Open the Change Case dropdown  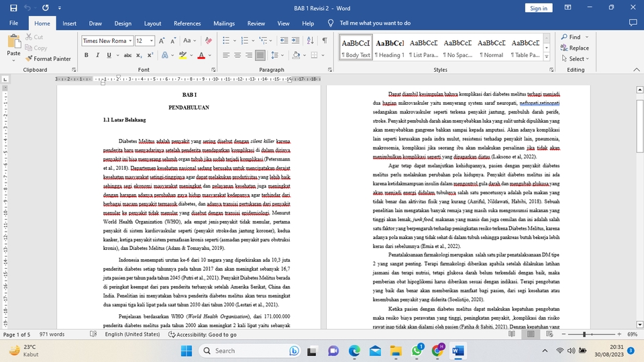pyautogui.click(x=190, y=41)
